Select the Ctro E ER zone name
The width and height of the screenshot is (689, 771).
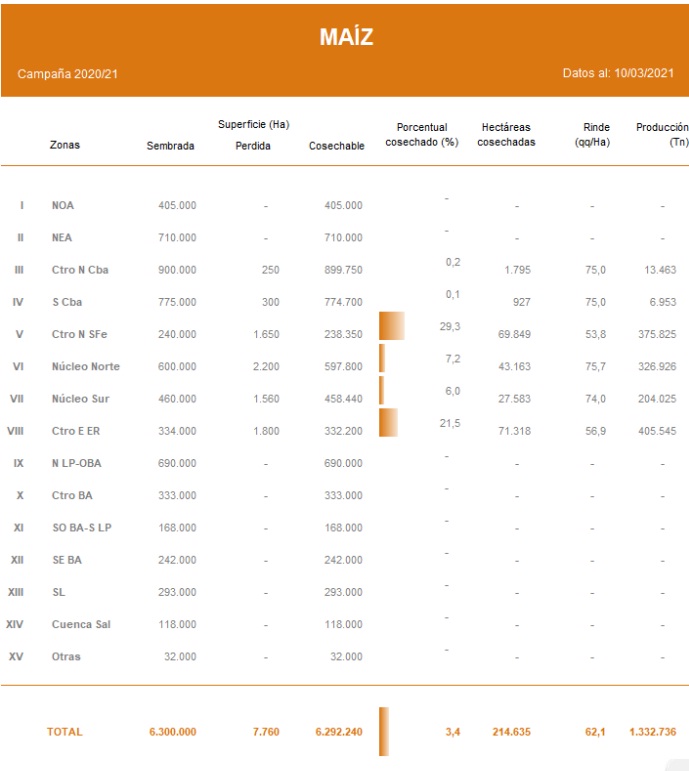coord(76,431)
